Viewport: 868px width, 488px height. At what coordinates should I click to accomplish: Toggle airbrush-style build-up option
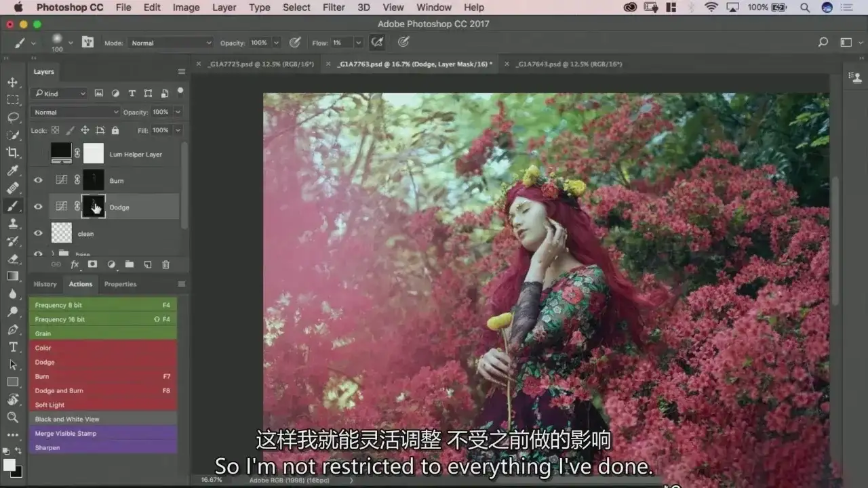pos(377,42)
